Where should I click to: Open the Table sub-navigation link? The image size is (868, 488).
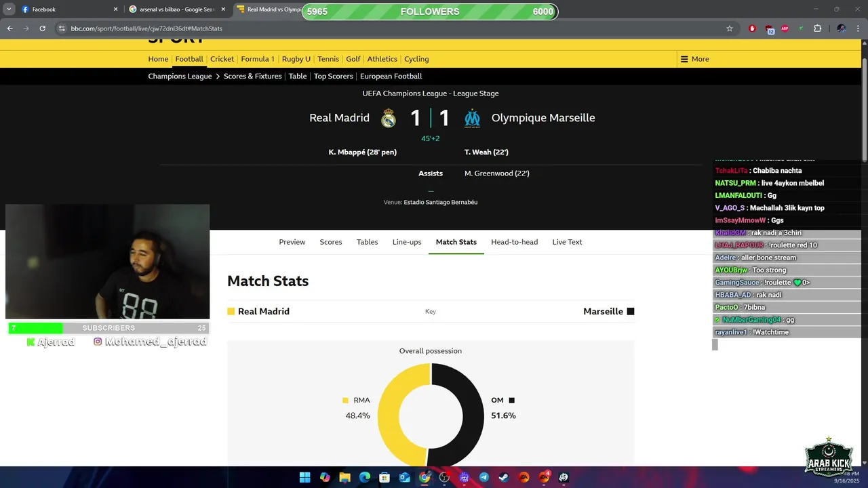298,76
